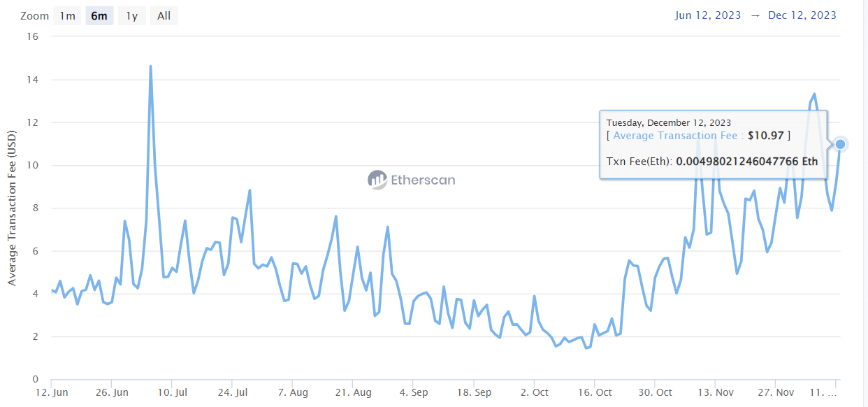Click the 7. Aug x-axis label

[x=292, y=392]
